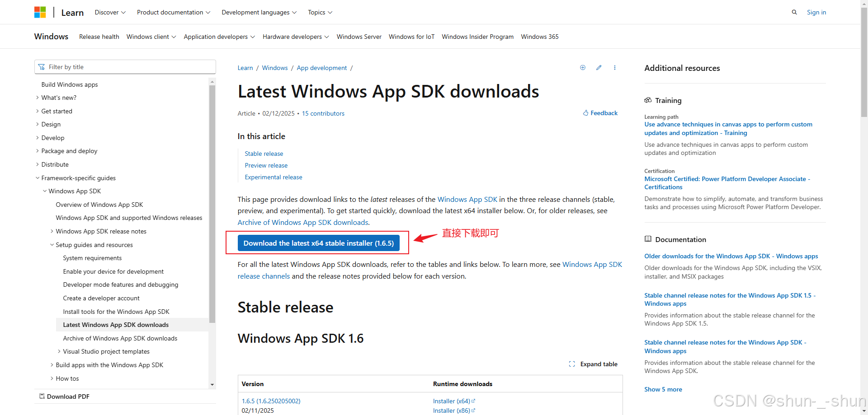Click the Installer (x64) runtime link
868x415 pixels.
coord(454,401)
